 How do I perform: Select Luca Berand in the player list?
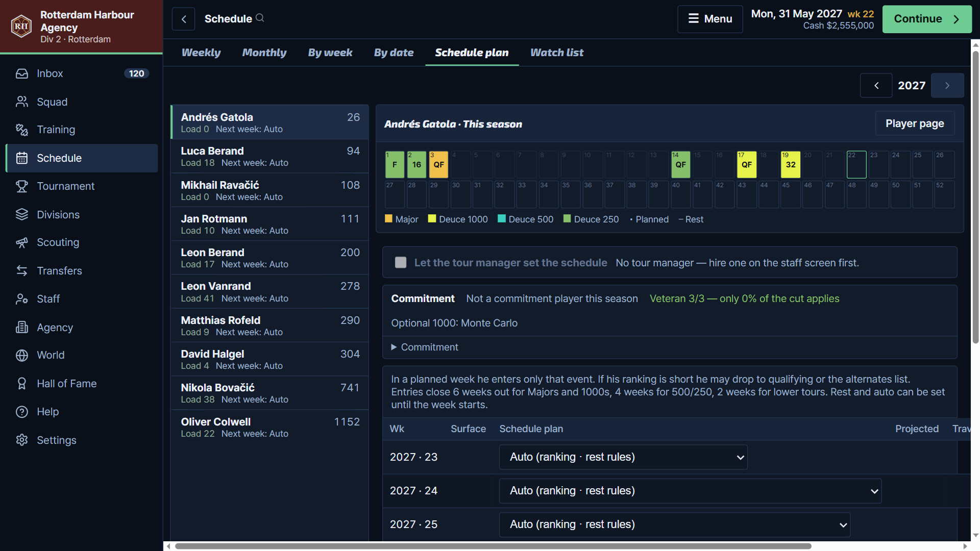(x=270, y=156)
